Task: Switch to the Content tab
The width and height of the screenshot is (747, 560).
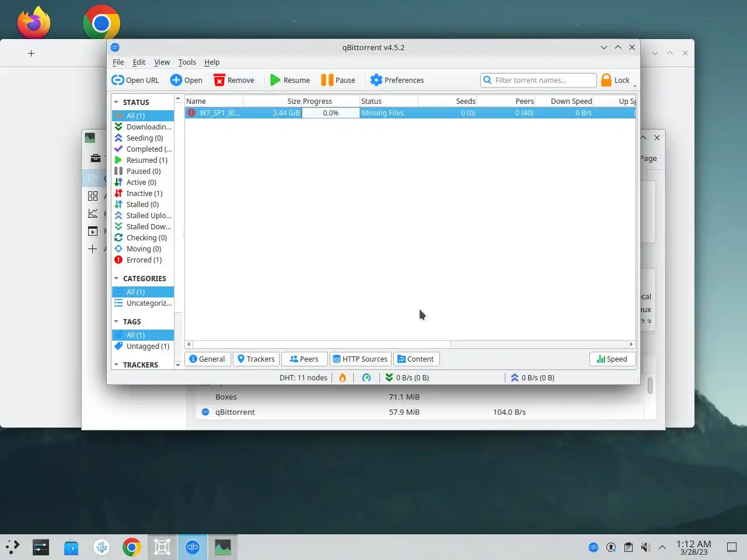Action: [x=416, y=359]
